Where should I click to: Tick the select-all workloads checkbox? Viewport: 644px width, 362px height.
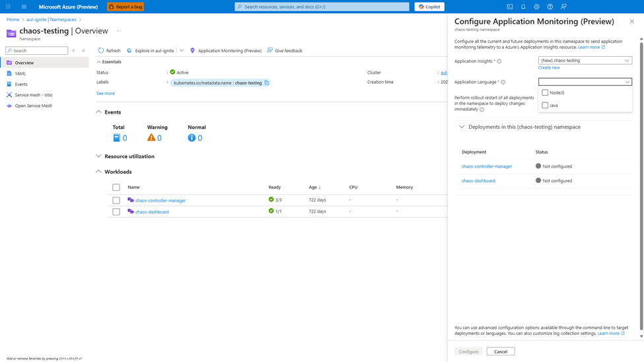pos(116,188)
